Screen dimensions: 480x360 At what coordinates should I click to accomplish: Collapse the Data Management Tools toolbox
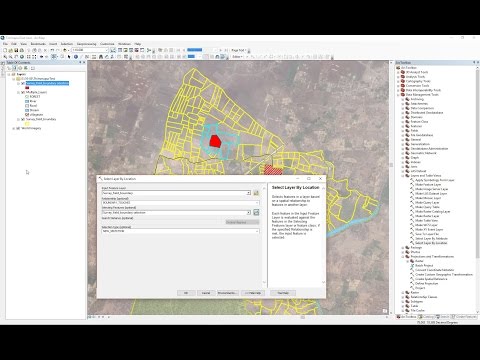[398, 95]
